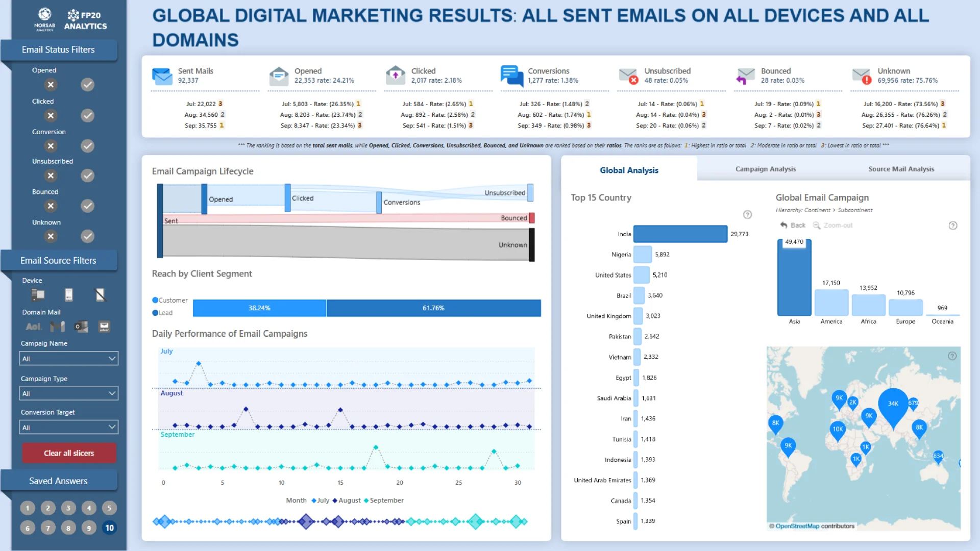Click the Asia column showing 49,470
Image resolution: width=980 pixels, height=551 pixels.
[x=794, y=278]
